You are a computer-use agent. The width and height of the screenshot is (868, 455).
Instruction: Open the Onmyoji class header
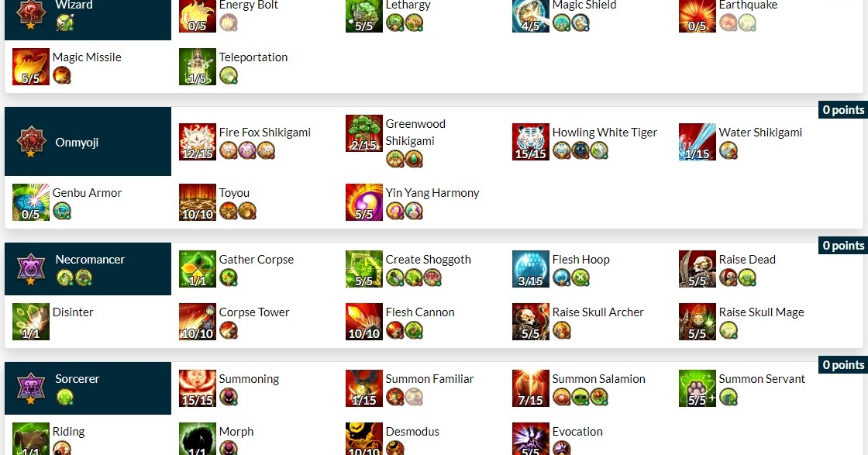pos(88,142)
